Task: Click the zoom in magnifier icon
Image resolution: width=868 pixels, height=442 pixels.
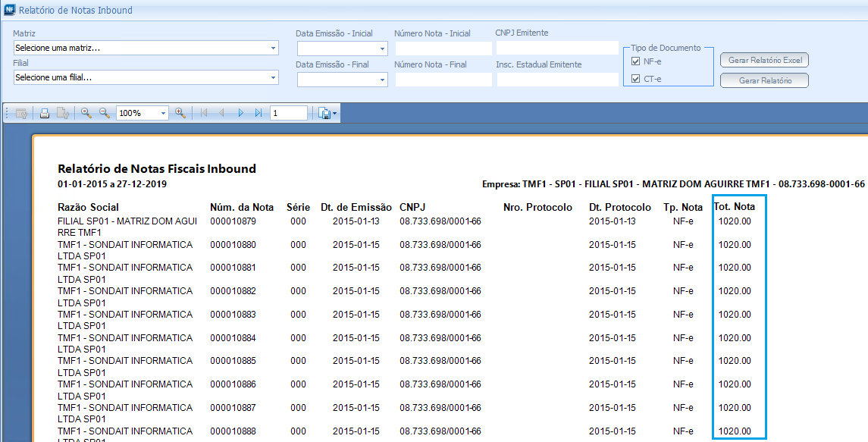Action: pos(86,113)
